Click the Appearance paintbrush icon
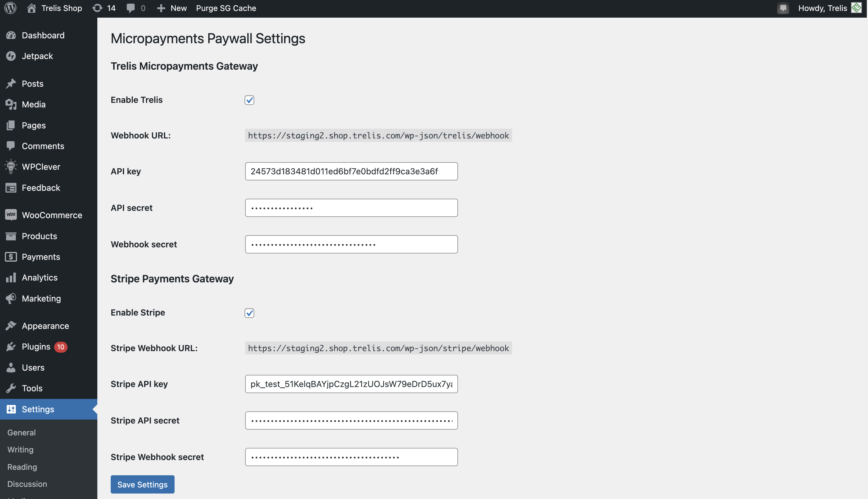 (11, 326)
